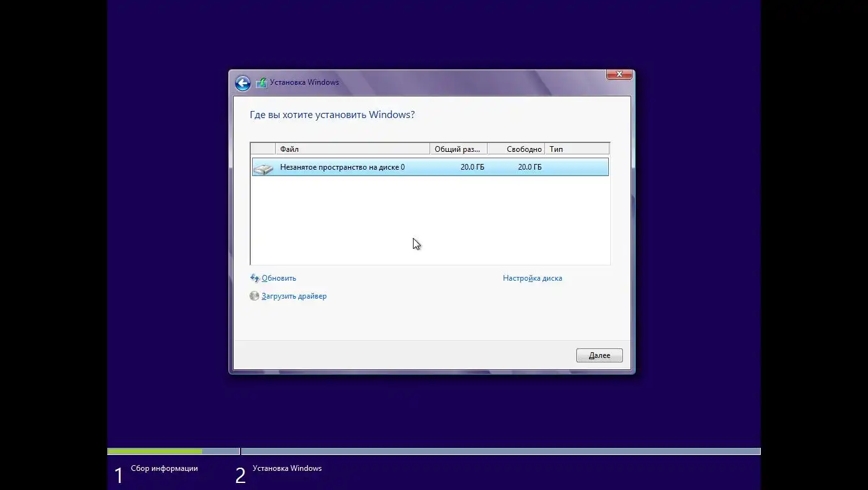Click the Windows Setup icon in the title bar

(x=261, y=83)
